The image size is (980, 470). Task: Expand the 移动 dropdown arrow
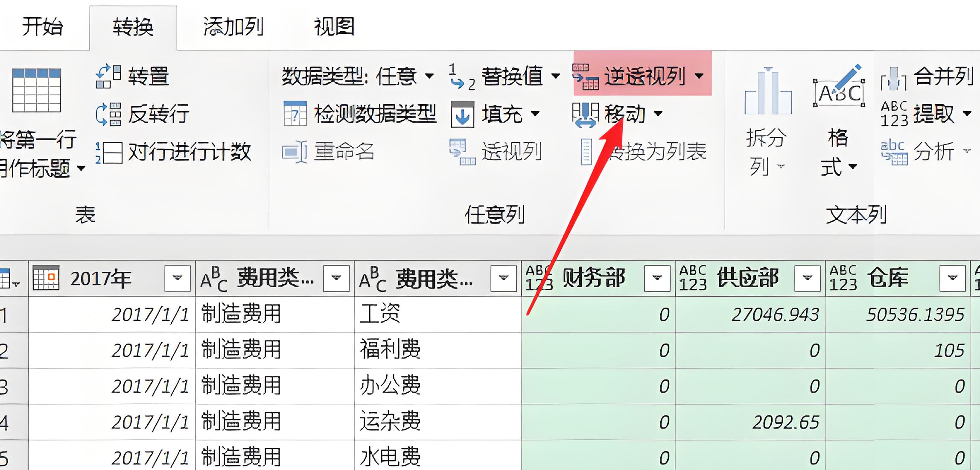tap(658, 114)
